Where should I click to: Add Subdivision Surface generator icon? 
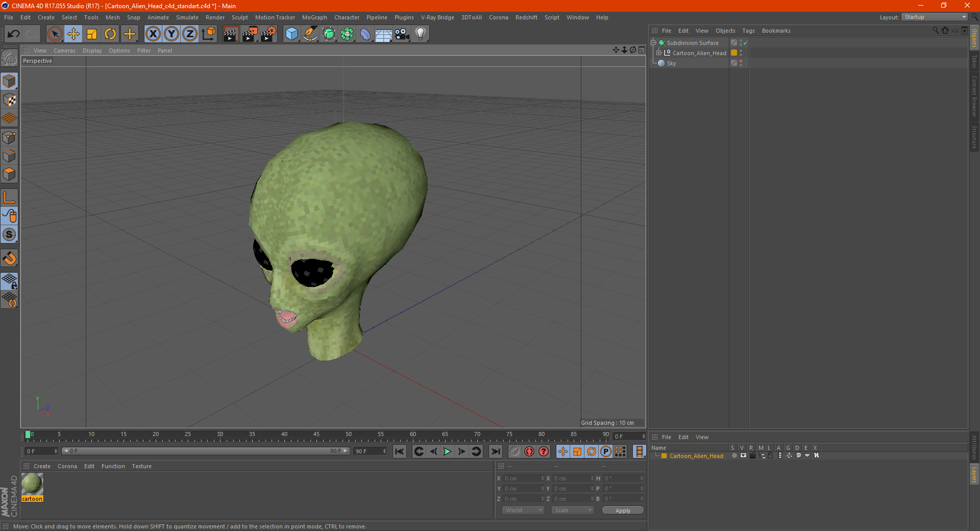(329, 34)
